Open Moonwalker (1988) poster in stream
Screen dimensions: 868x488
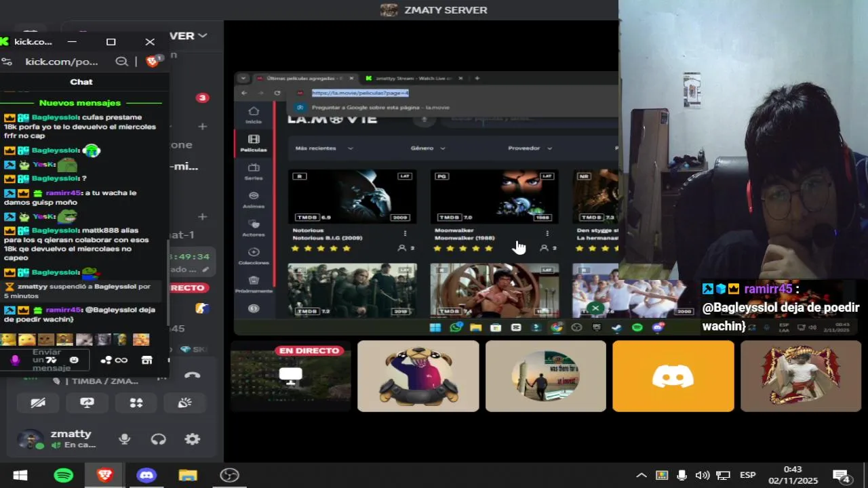click(494, 197)
